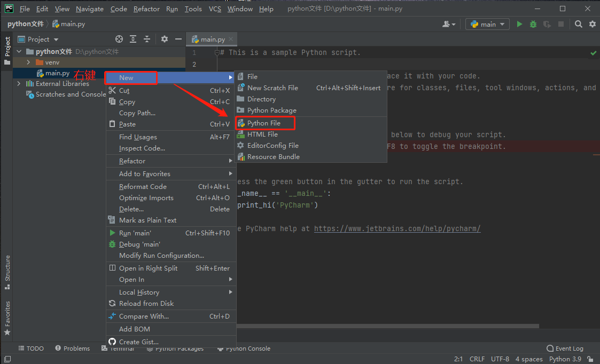
Task: Click Run with Coverage icon in toolbar
Action: click(547, 24)
